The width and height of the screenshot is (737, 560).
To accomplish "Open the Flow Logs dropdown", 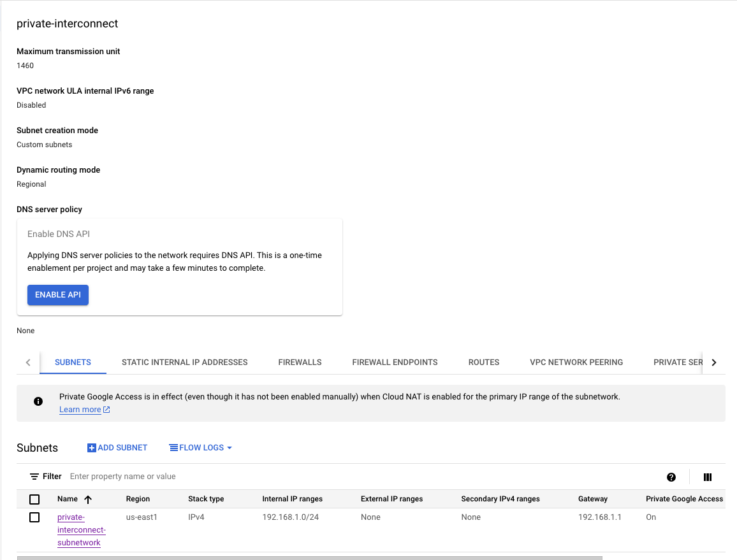I will click(200, 448).
